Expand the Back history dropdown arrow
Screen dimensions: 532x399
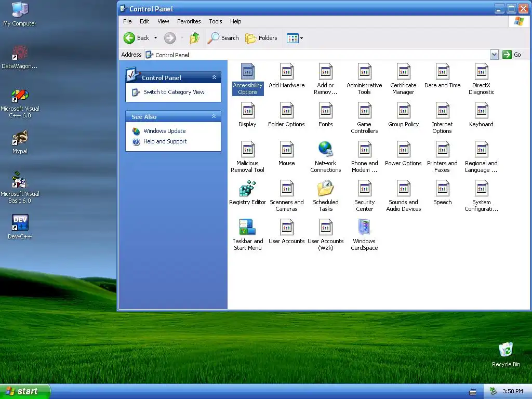point(155,38)
